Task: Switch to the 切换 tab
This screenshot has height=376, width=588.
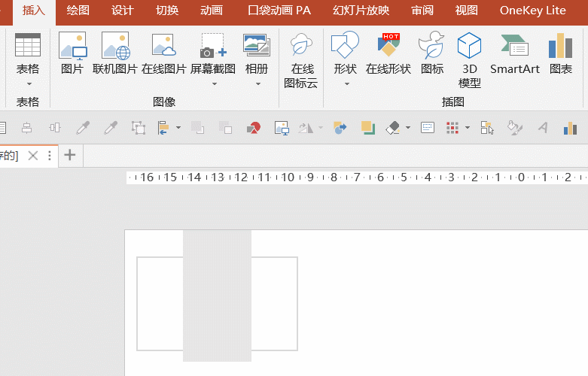Action: pos(167,11)
